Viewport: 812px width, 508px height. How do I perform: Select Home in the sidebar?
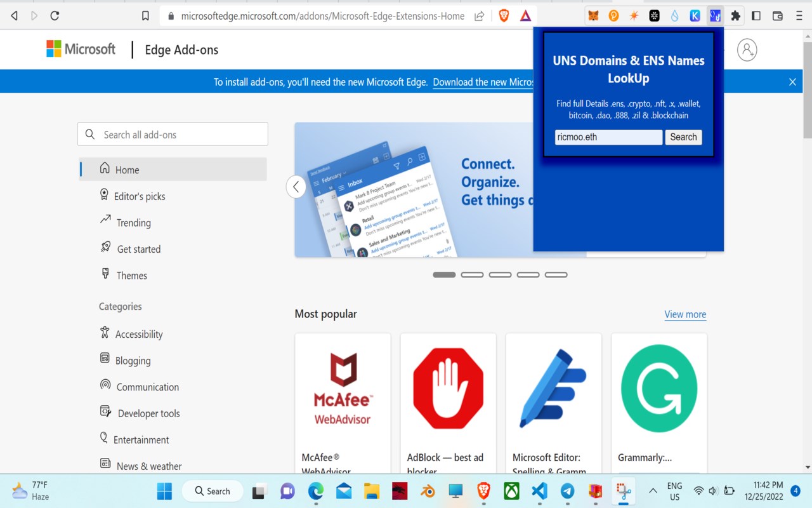pyautogui.click(x=173, y=169)
